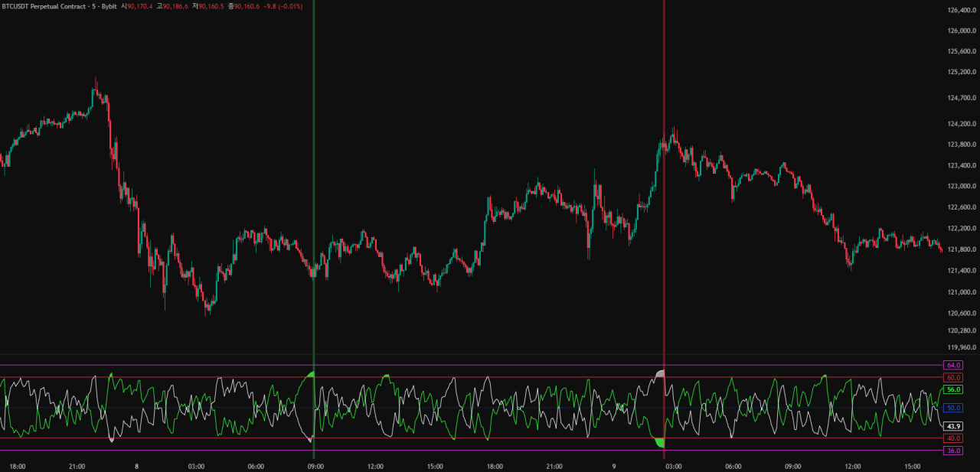Screen dimensions: 980x472
Task: Click the 121,400.0 price axis label
Action: [960, 270]
